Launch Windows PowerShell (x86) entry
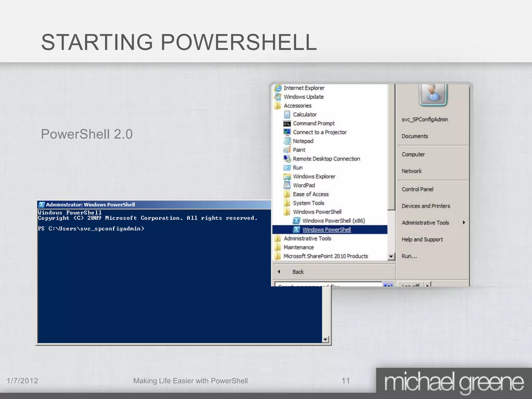This screenshot has height=399, width=532. click(334, 221)
